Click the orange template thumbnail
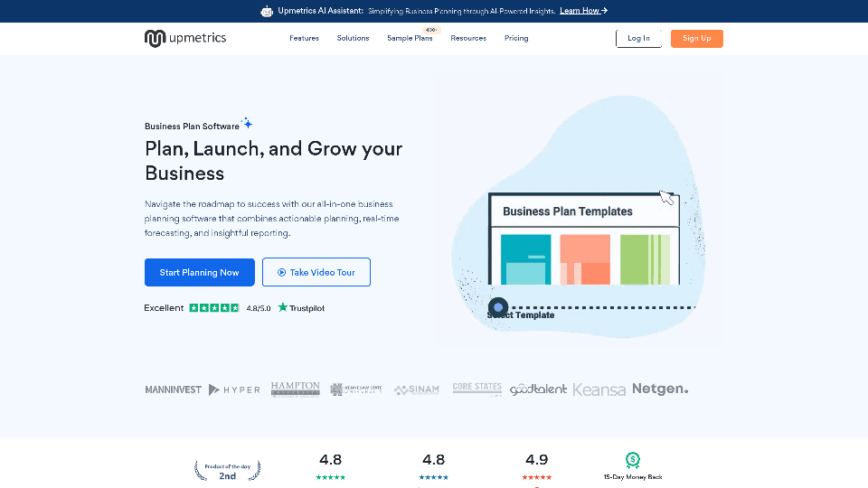Screen dimensions: 868x488 (x=585, y=259)
